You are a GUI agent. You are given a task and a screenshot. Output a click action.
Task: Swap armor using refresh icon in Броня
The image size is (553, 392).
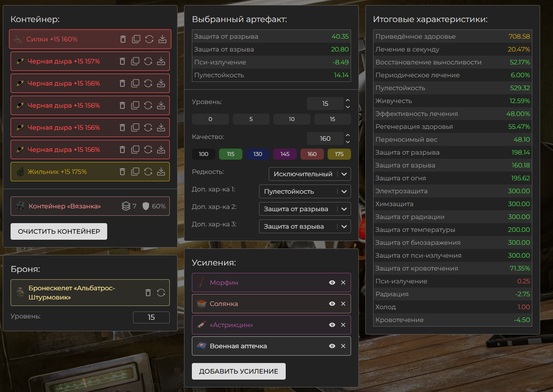(161, 293)
